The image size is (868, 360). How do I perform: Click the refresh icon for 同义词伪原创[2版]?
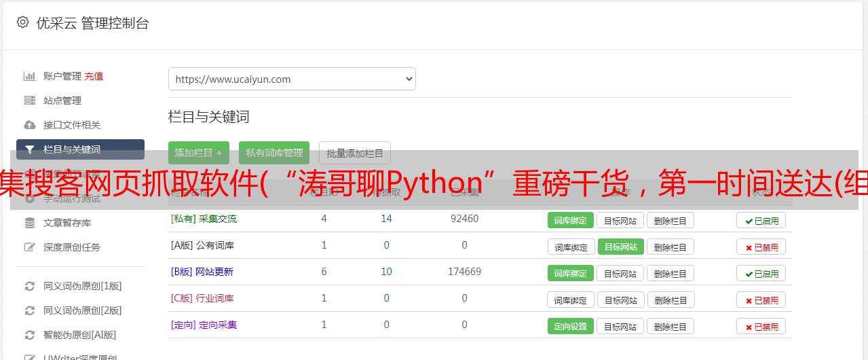29,310
